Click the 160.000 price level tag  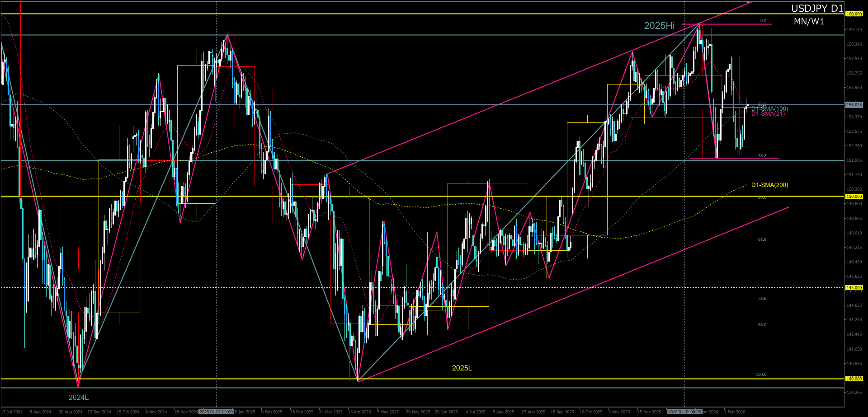[854, 14]
